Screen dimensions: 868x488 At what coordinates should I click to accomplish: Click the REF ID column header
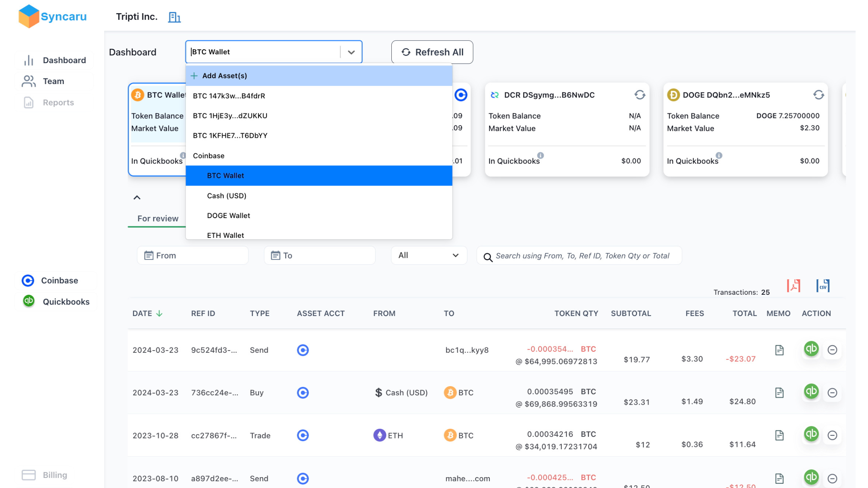(203, 313)
